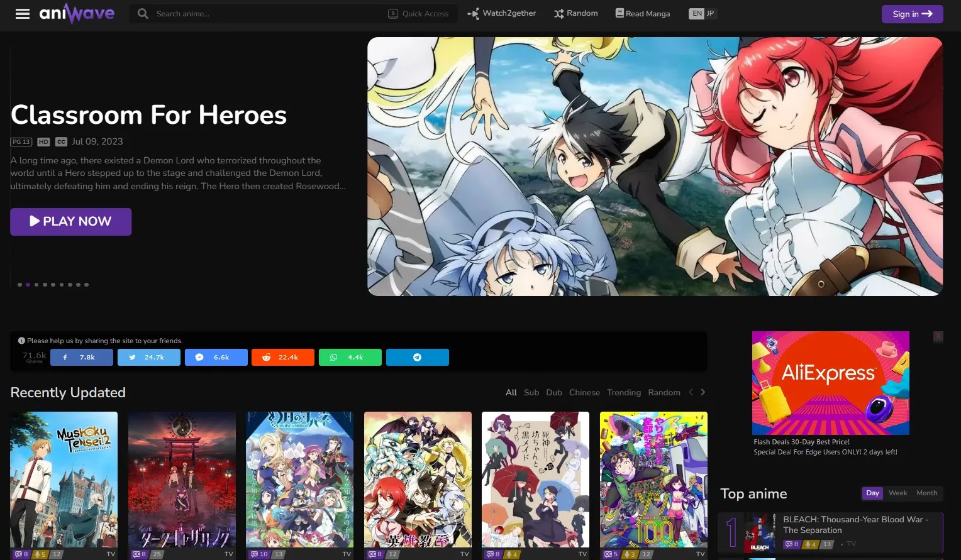
Task: Filter Recently Updated by Sub
Action: pos(531,392)
